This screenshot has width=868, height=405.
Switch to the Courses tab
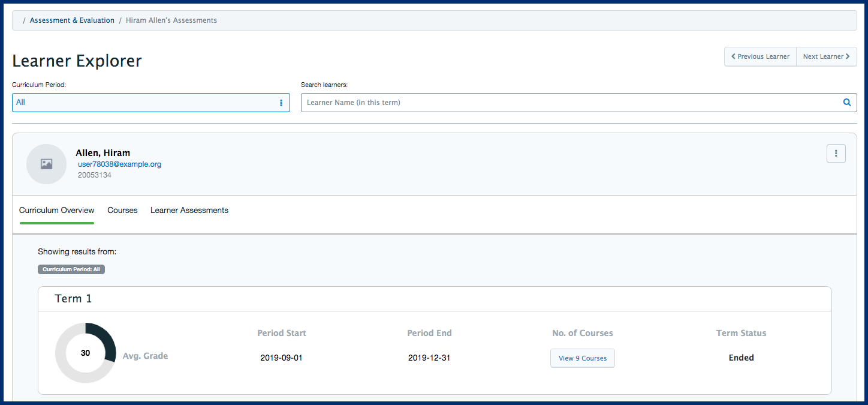tap(122, 211)
